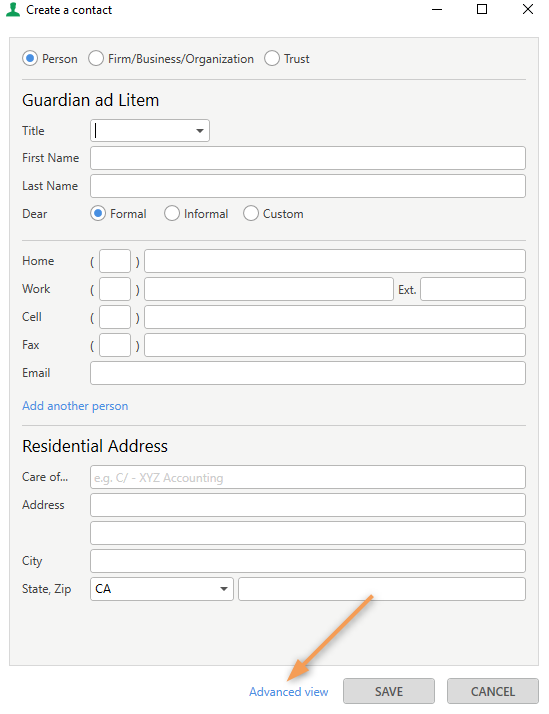Click the Work extension field

(473, 289)
